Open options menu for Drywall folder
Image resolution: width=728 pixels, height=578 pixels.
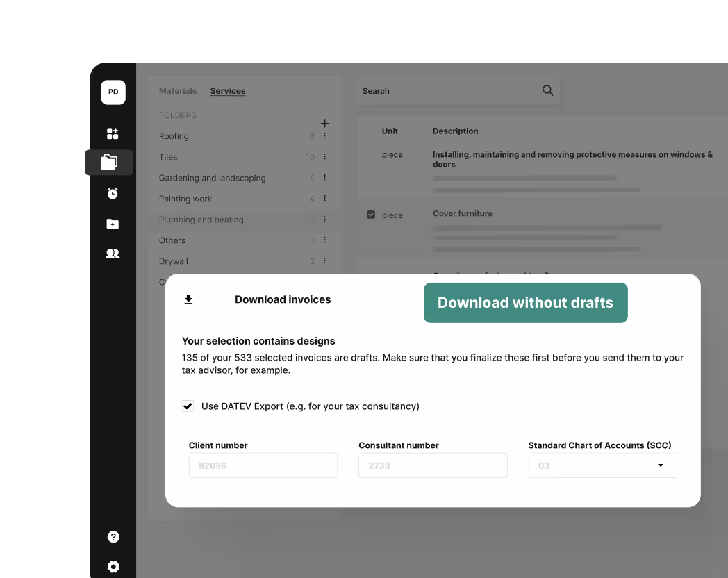[x=324, y=261]
